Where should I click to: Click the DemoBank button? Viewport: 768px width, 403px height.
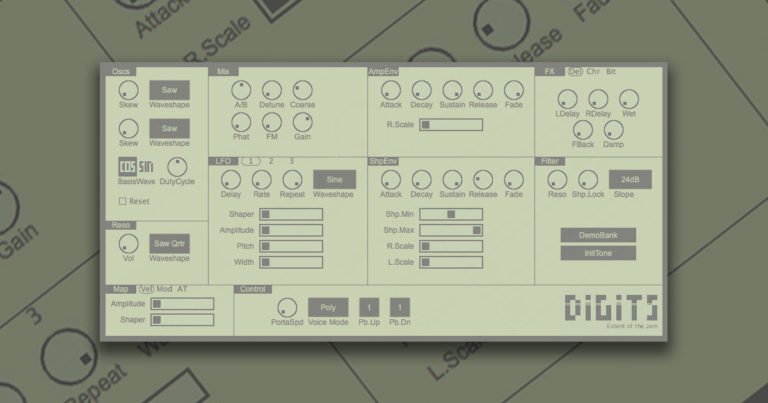click(598, 235)
